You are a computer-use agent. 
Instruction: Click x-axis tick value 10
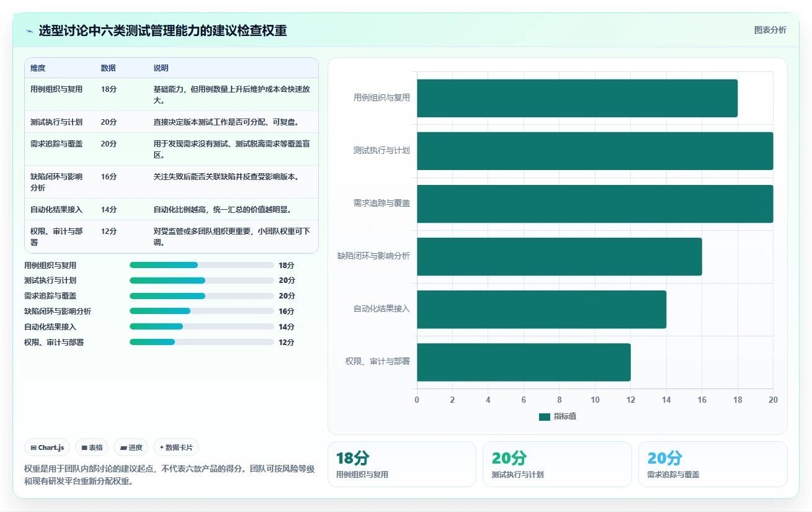[595, 400]
